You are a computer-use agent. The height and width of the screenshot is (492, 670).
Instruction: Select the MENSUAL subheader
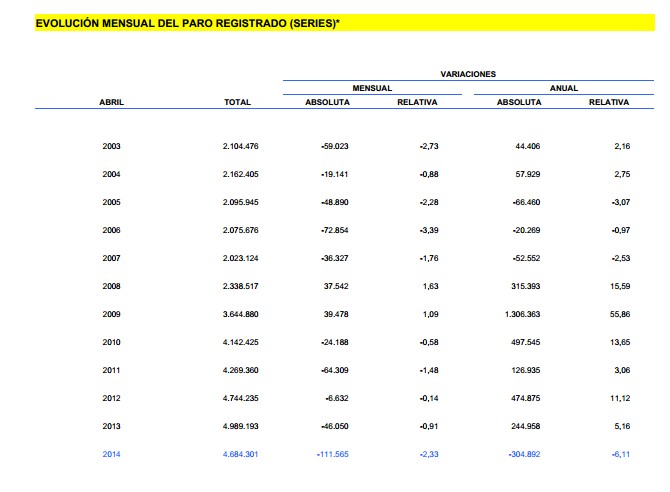tap(372, 88)
